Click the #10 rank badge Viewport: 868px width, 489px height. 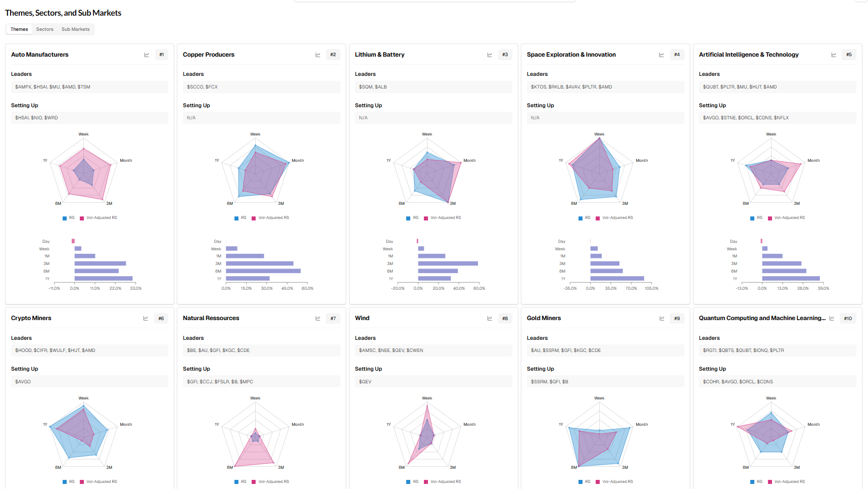848,319
